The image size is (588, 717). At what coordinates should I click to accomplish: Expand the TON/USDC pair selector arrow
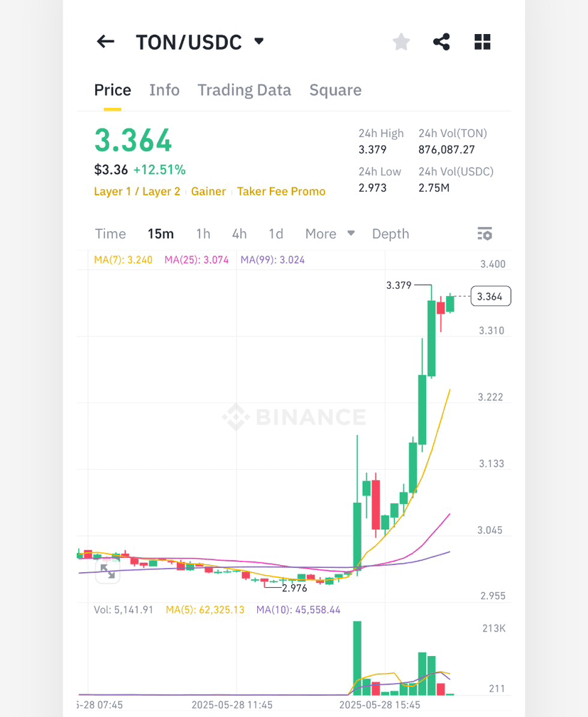point(259,42)
